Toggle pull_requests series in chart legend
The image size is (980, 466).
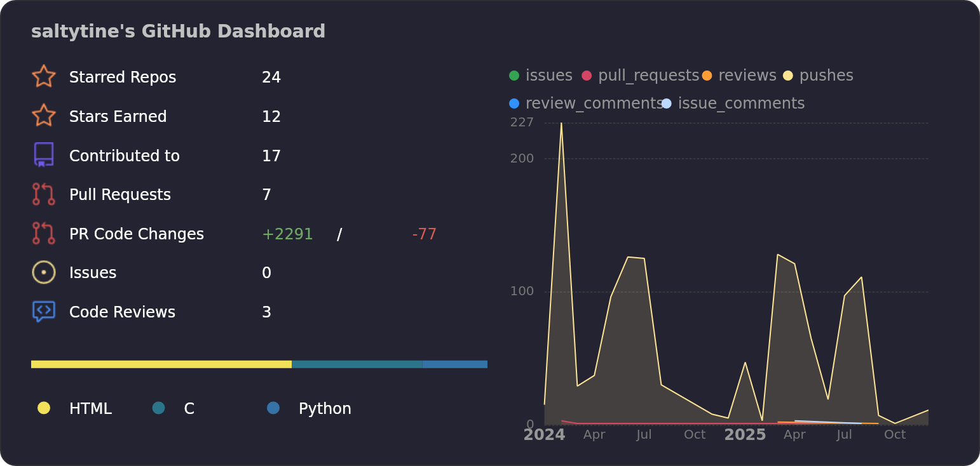click(641, 76)
